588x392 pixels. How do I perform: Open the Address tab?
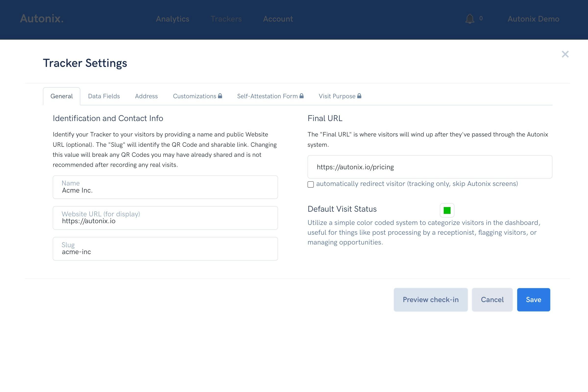tap(146, 96)
